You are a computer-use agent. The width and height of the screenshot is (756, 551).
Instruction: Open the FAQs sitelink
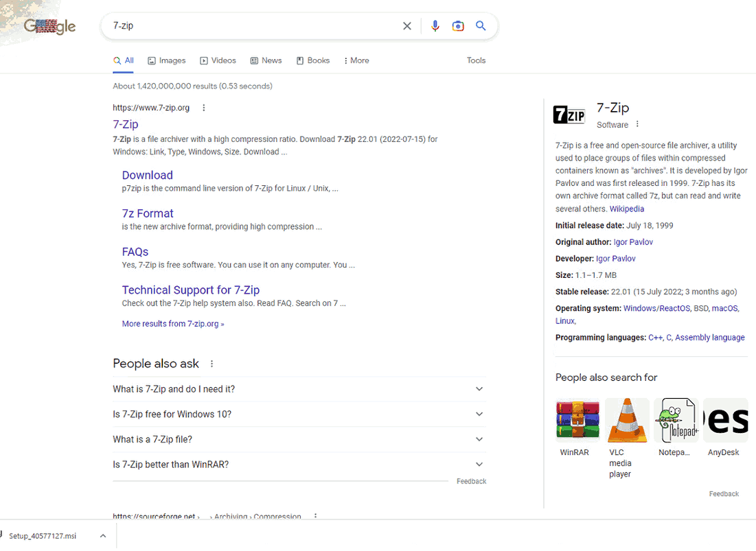[135, 252]
